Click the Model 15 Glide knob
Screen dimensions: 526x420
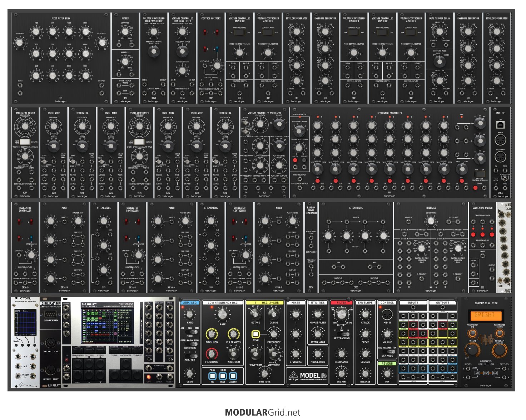(190, 374)
